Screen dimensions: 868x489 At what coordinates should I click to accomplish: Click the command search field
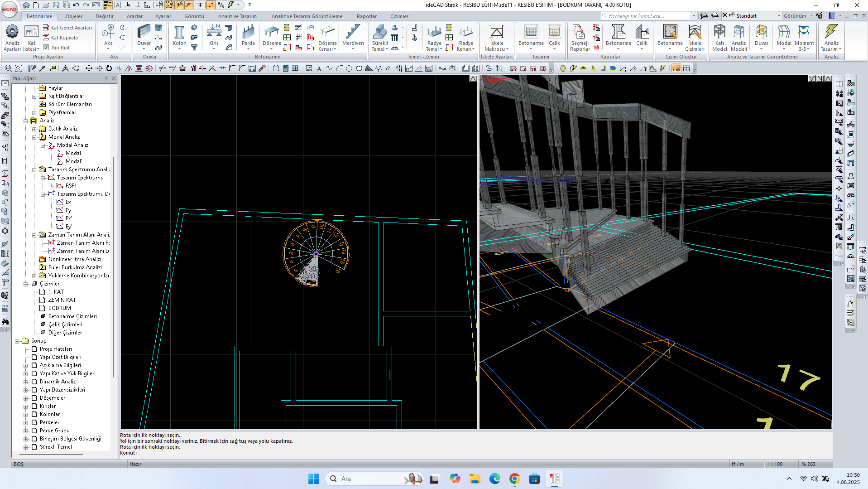pyautogui.click(x=648, y=16)
